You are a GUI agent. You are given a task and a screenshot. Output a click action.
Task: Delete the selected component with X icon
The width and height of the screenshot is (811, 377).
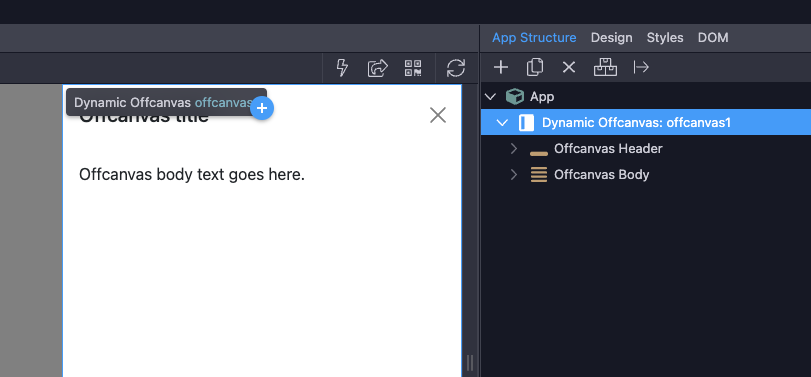pos(569,67)
